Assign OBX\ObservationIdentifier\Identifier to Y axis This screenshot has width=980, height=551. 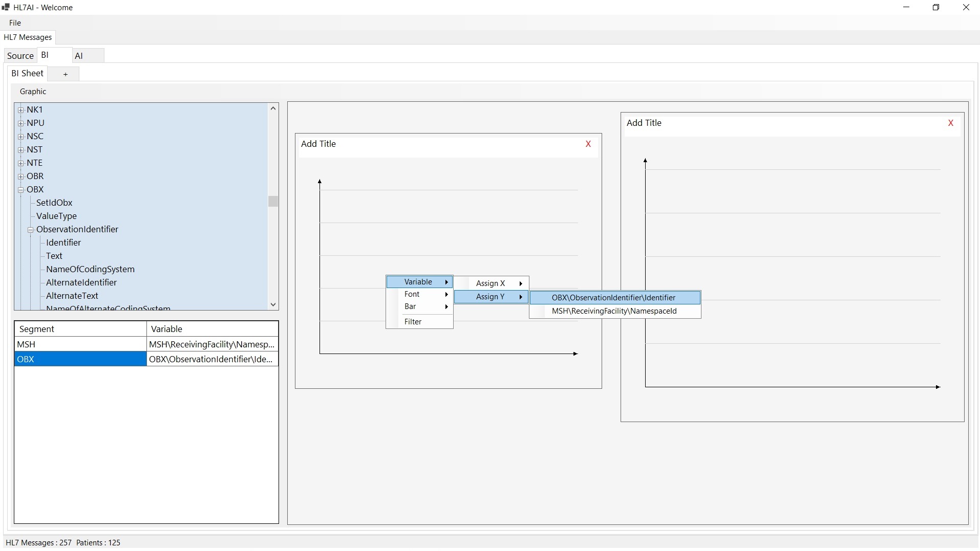pyautogui.click(x=613, y=298)
